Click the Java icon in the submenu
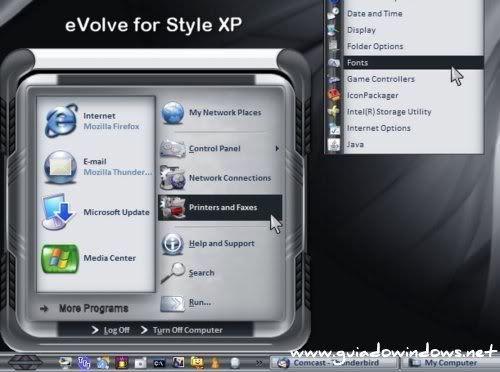 334,145
